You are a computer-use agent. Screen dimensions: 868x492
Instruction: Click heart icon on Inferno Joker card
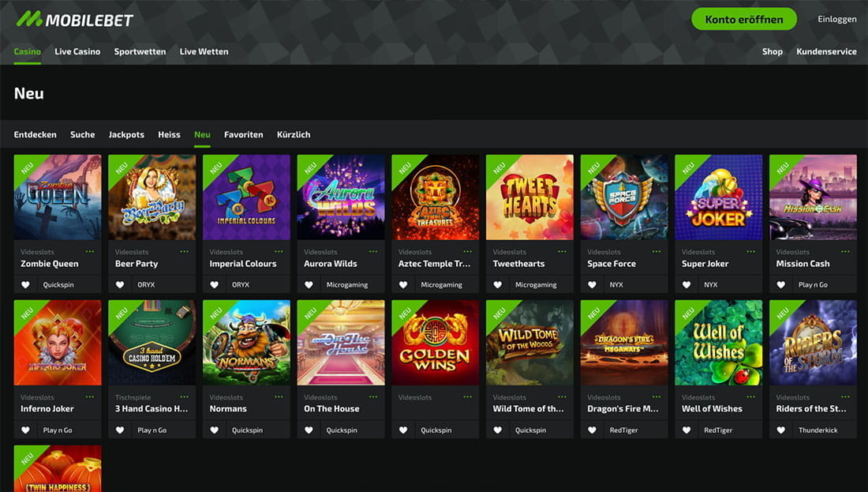tap(25, 430)
